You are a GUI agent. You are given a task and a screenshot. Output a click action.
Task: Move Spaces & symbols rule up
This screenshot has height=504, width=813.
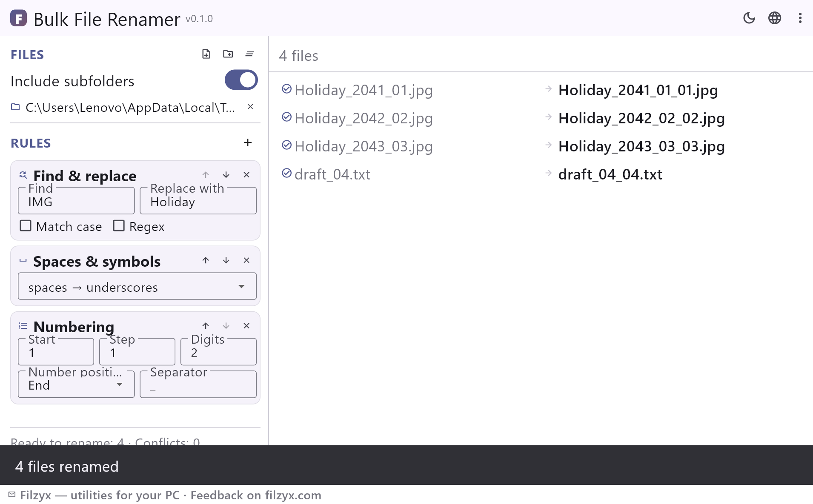[206, 260]
